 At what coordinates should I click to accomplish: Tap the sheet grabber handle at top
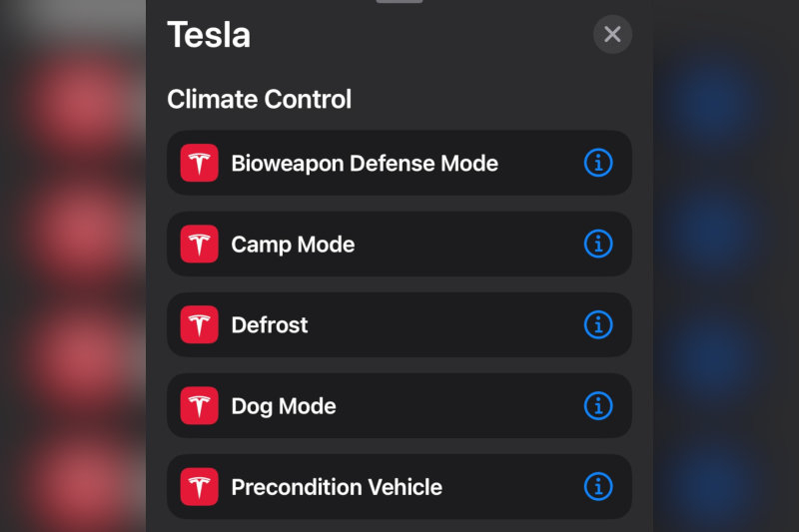click(x=399, y=2)
